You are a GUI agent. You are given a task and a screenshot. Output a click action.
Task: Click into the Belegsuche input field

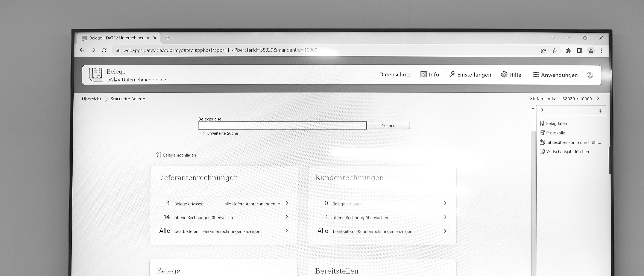point(282,125)
